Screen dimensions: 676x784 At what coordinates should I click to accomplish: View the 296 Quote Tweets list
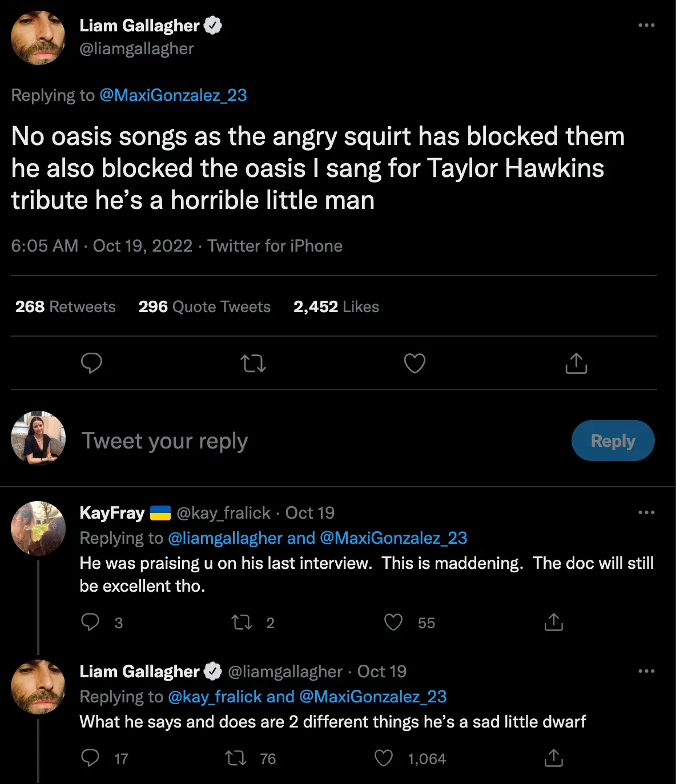tap(204, 307)
